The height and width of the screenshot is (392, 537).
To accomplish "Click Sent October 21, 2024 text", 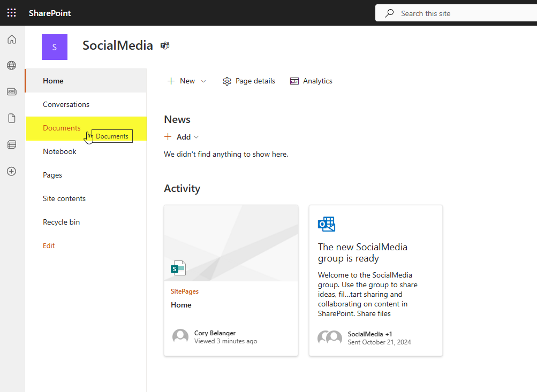I will 380,342.
